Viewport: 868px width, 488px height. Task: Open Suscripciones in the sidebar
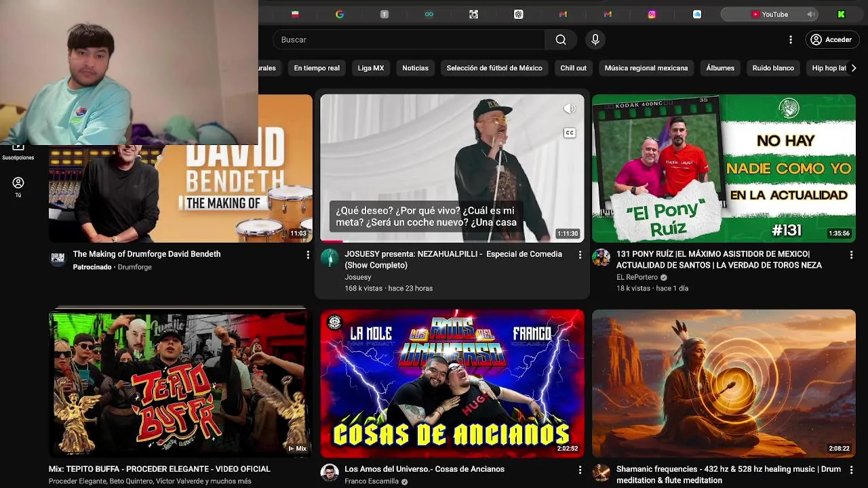18,152
